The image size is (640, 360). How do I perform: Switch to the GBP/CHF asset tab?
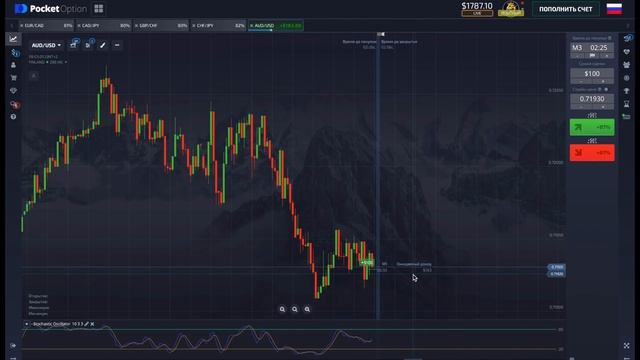point(161,26)
